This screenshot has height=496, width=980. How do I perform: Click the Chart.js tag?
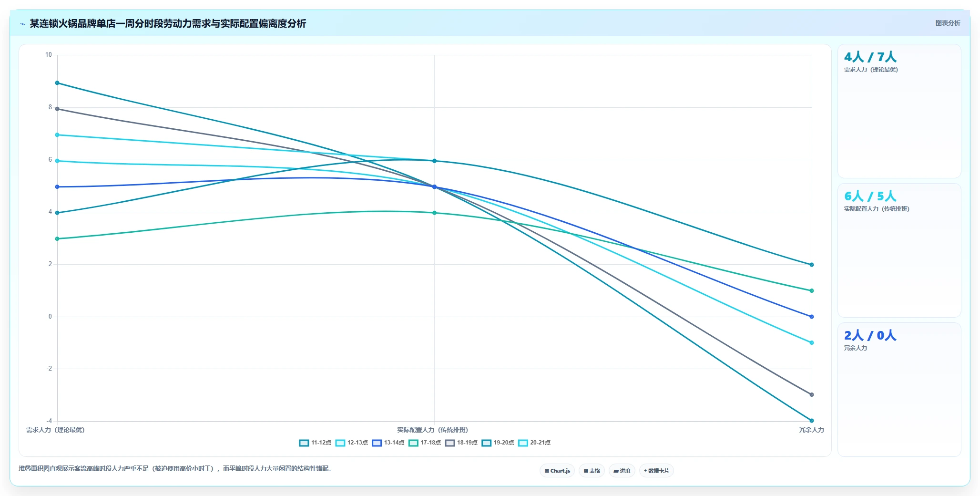pos(557,471)
